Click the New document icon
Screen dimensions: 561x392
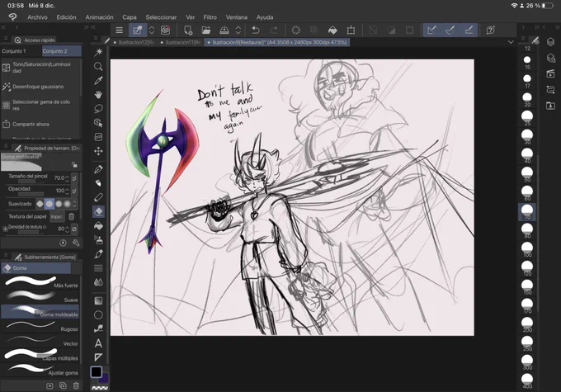pyautogui.click(x=188, y=31)
